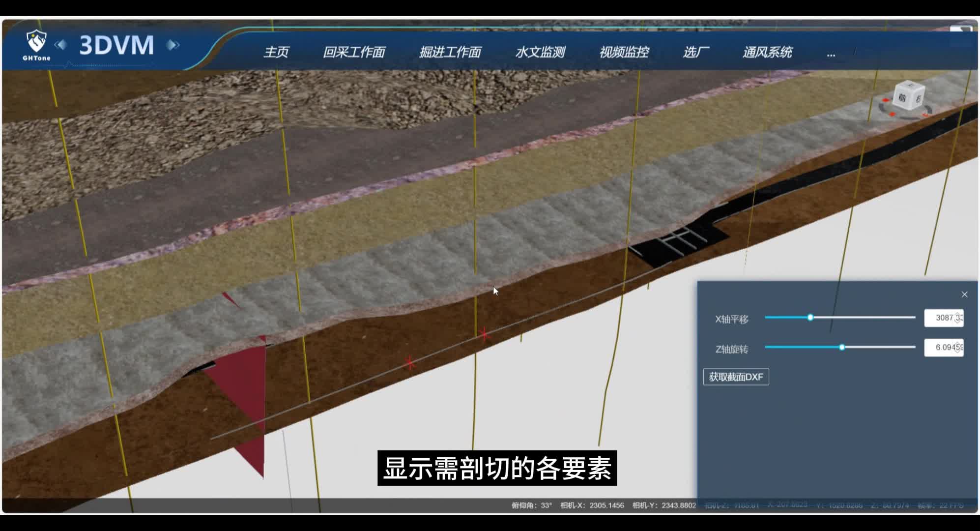Click the 相机-Y: 2343.8802 status readout
Screen dimensions: 980x531
pyautogui.click(x=664, y=505)
